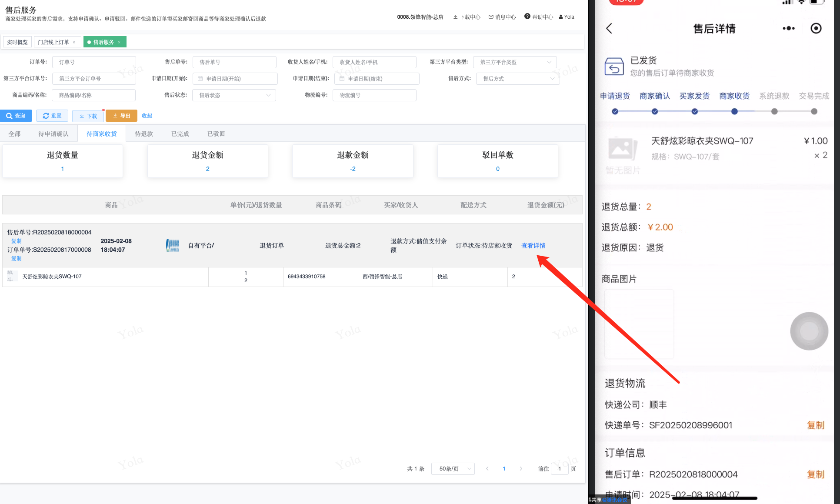Screen dimensions: 840x504
Task: Click the 重置 refresh button
Action: (x=52, y=116)
